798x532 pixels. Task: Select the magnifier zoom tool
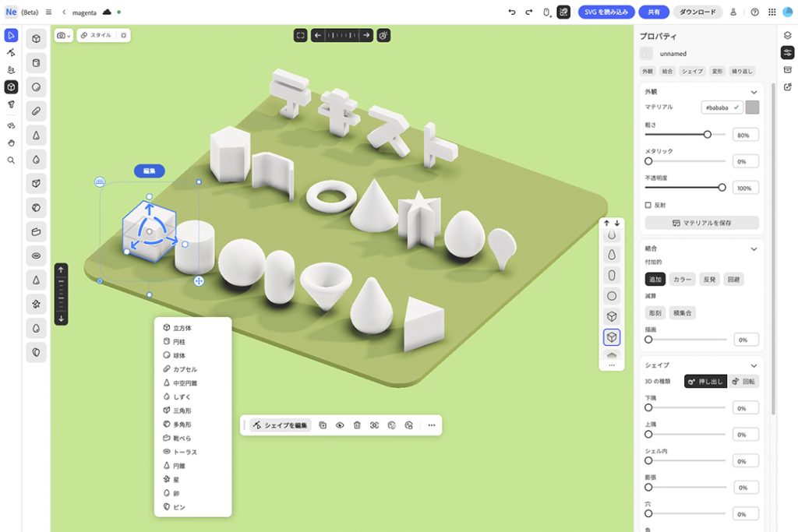(x=11, y=160)
